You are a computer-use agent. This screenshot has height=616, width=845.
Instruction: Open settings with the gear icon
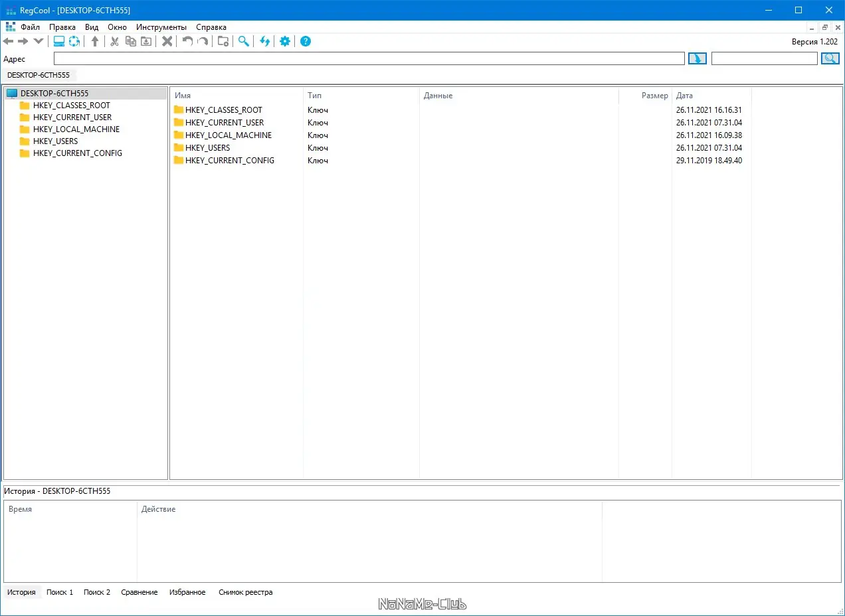[x=285, y=41]
